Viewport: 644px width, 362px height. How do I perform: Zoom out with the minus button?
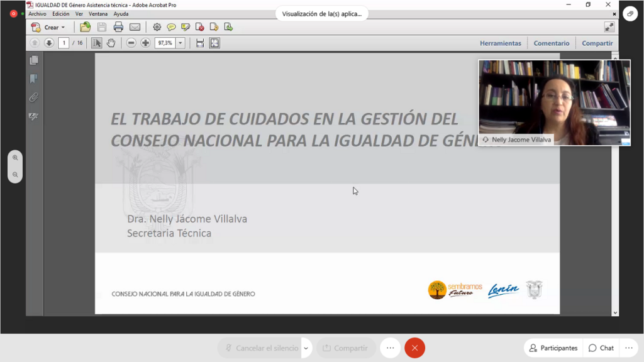131,43
